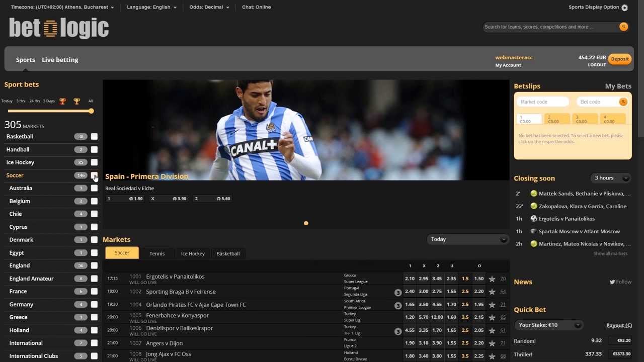Click tennis ball icon beside Zakopalova match
This screenshot has width=644, height=362.
534,206
